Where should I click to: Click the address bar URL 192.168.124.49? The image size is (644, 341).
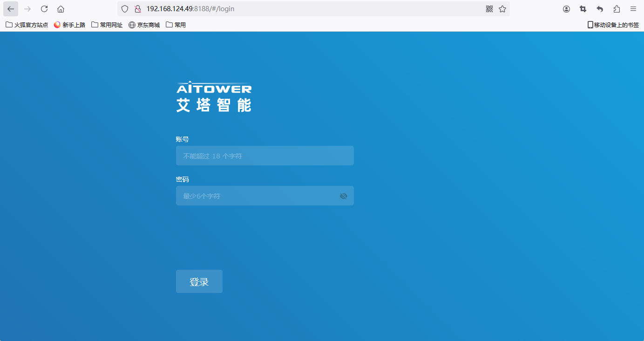tap(190, 9)
